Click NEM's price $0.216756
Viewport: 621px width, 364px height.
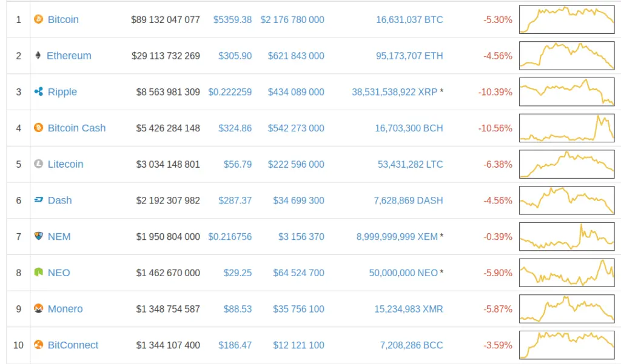click(230, 236)
